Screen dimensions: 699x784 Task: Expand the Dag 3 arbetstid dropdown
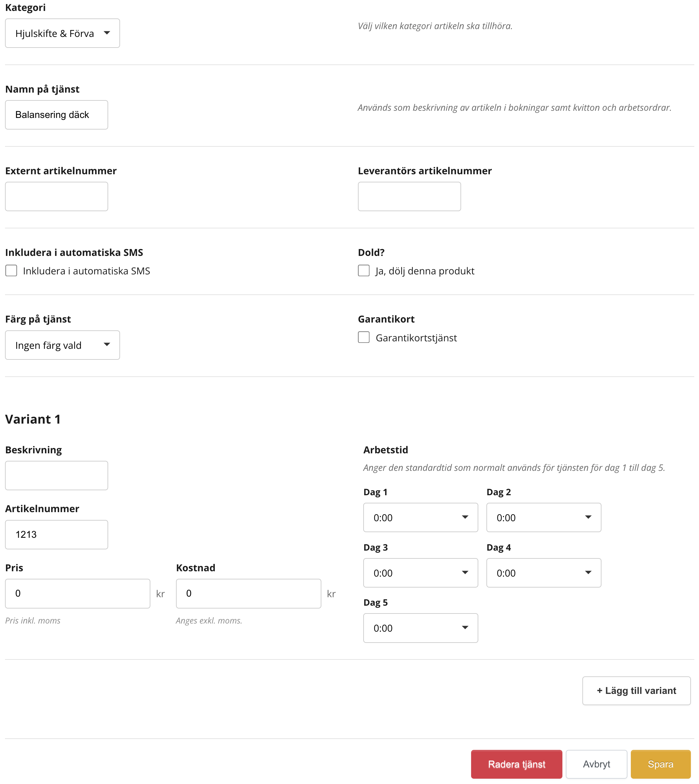[x=420, y=573]
